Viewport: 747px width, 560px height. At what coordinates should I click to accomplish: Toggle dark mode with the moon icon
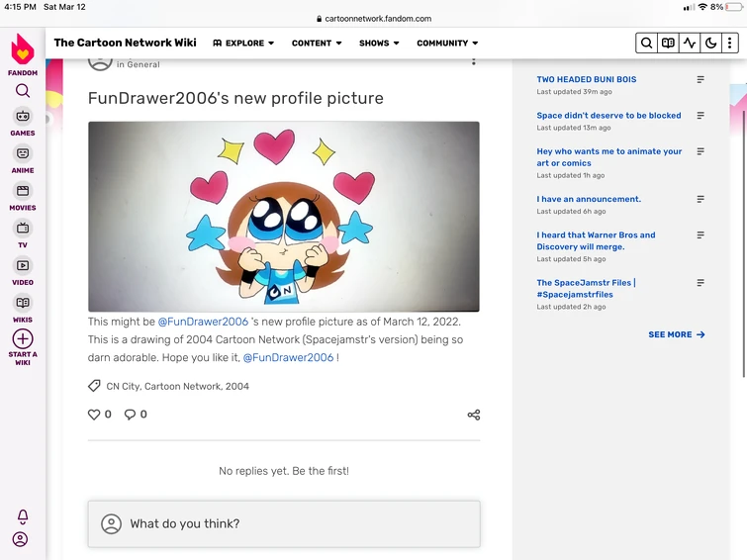710,43
